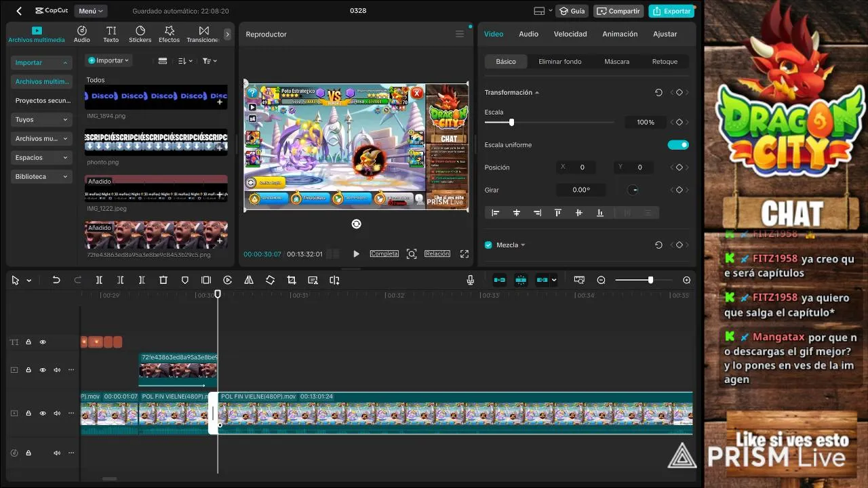Play the video preview

point(356,253)
